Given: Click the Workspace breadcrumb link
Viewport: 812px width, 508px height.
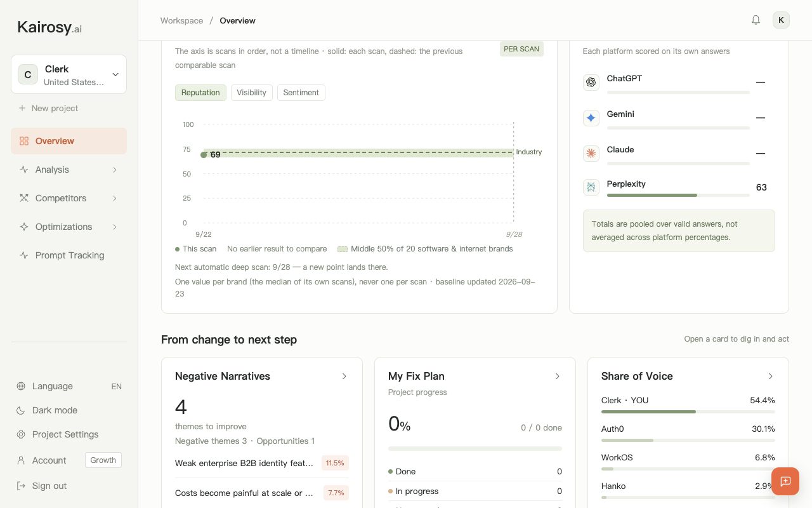Looking at the screenshot, I should click(181, 20).
